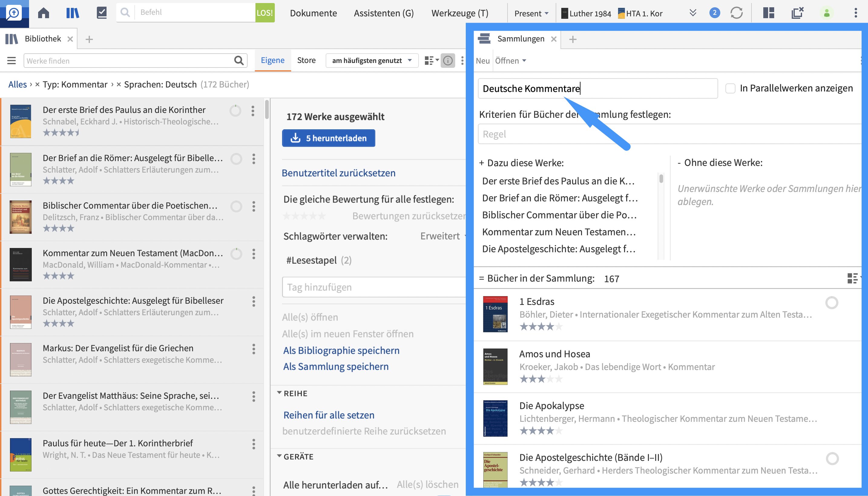Click the sync refresh icon
This screenshot has height=496, width=868.
[x=736, y=13]
